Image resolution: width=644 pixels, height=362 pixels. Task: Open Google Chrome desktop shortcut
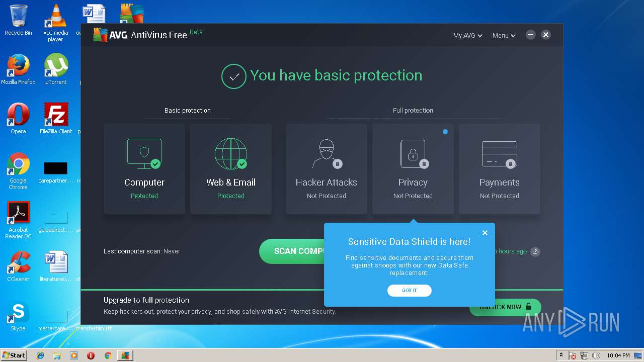[x=18, y=171]
